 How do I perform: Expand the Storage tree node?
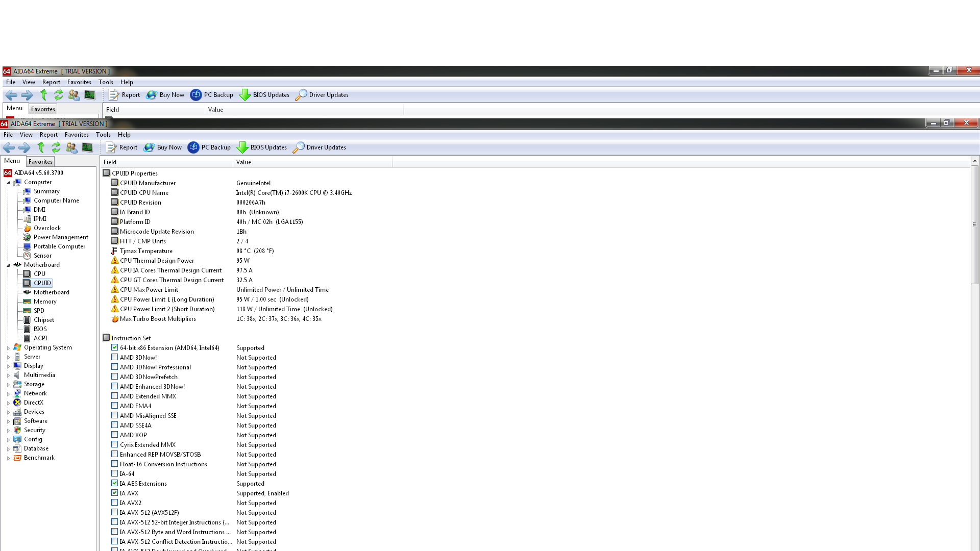tap(8, 385)
